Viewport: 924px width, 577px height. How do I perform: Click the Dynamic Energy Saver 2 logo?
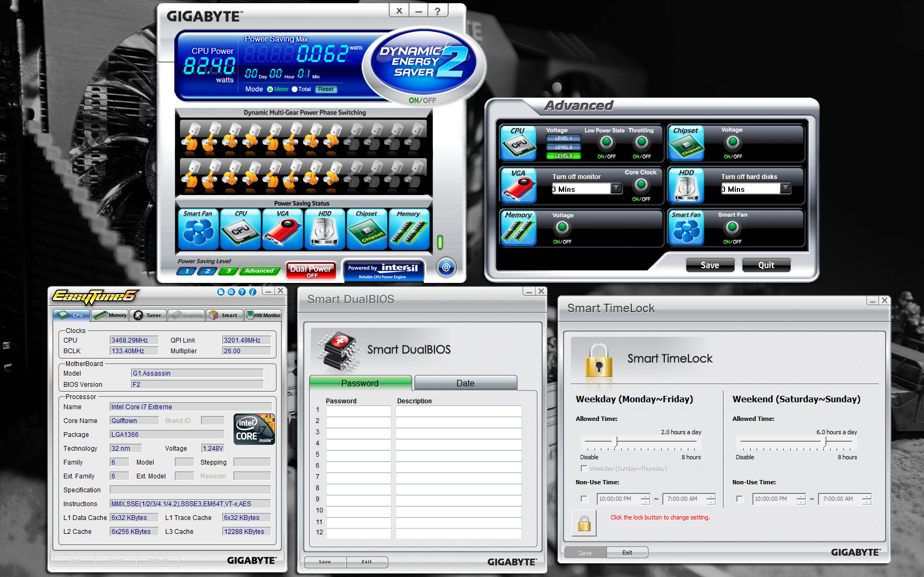[424, 62]
